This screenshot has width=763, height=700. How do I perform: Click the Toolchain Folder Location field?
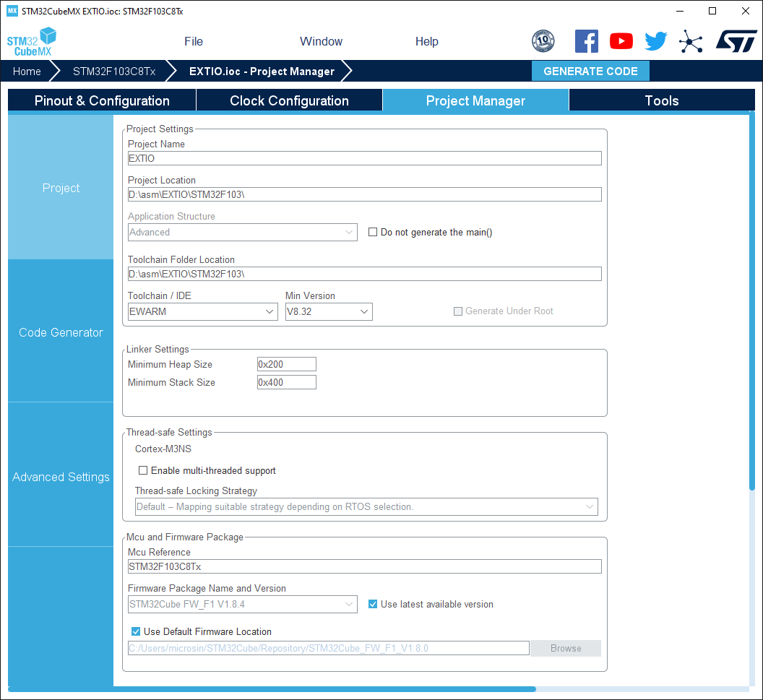pyautogui.click(x=364, y=274)
